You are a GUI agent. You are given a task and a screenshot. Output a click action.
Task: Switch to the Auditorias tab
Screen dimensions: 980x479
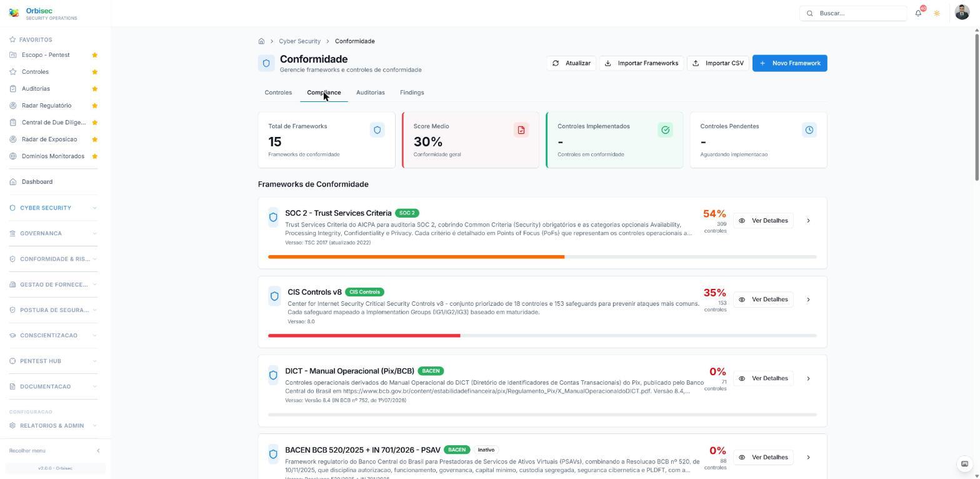[371, 93]
